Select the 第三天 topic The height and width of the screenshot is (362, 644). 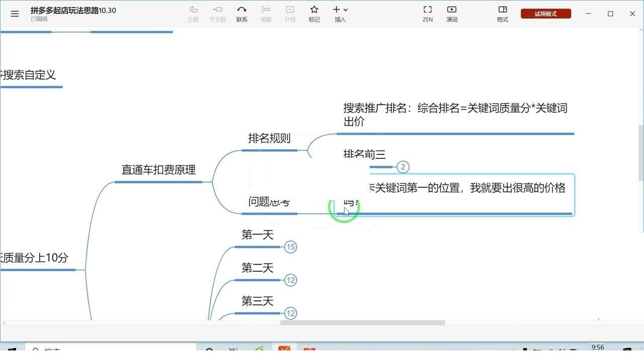click(257, 301)
